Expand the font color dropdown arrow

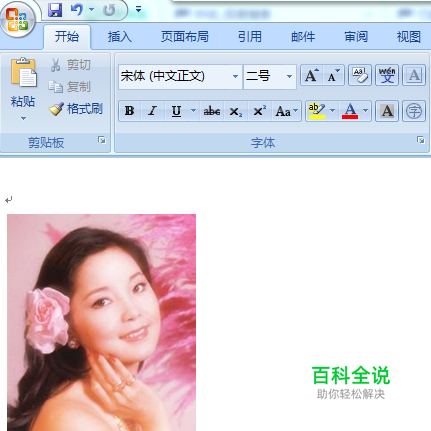366,110
